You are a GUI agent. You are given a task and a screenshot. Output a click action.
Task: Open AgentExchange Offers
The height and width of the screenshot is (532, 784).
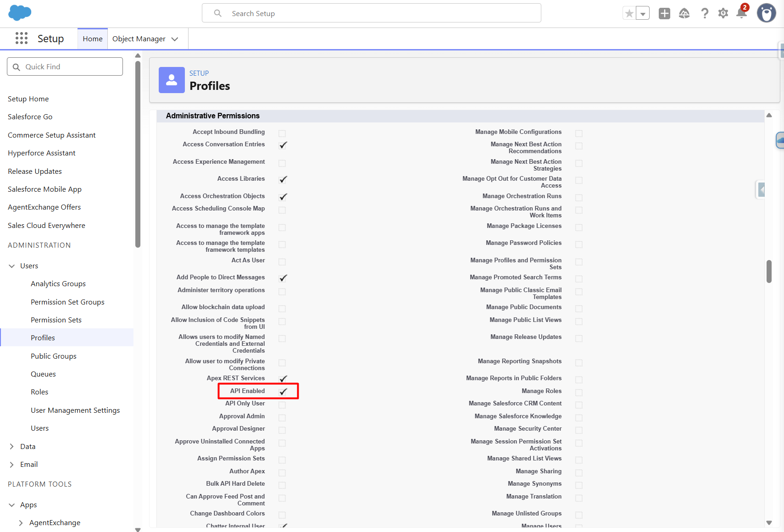coord(44,207)
